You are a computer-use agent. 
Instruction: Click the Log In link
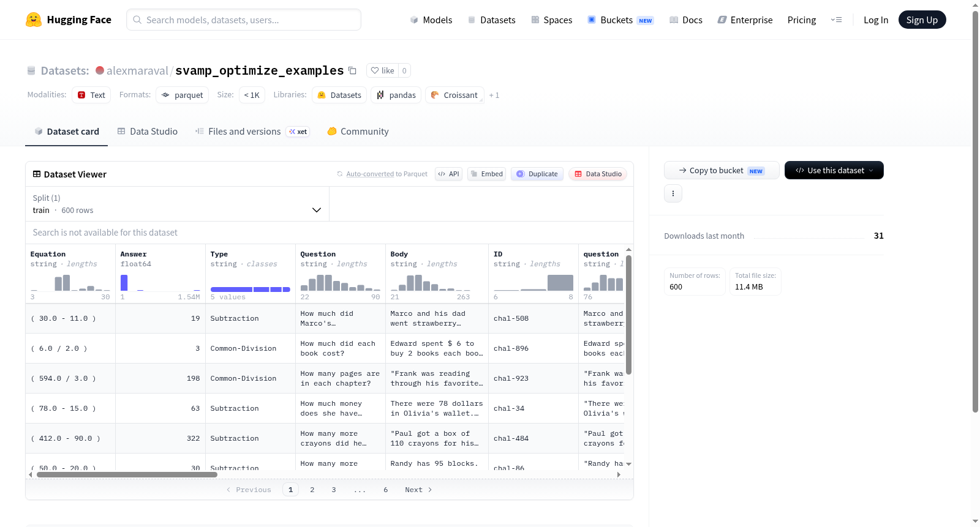coord(876,20)
